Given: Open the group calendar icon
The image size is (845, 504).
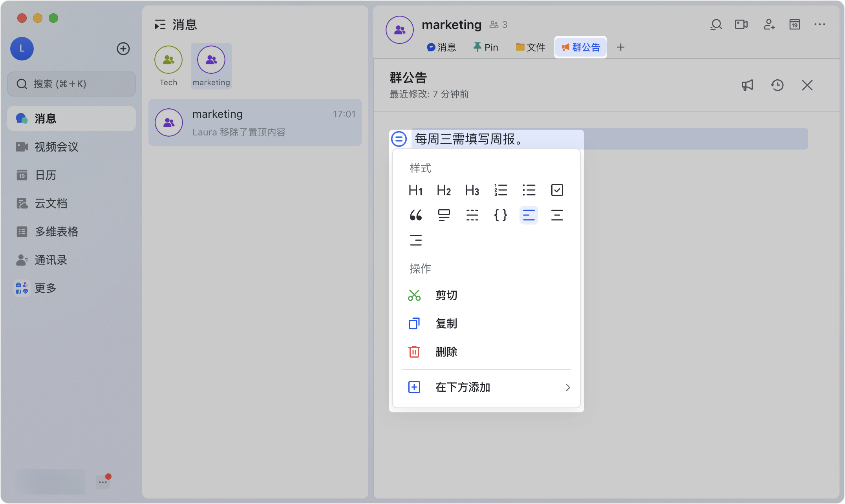Looking at the screenshot, I should [x=795, y=25].
